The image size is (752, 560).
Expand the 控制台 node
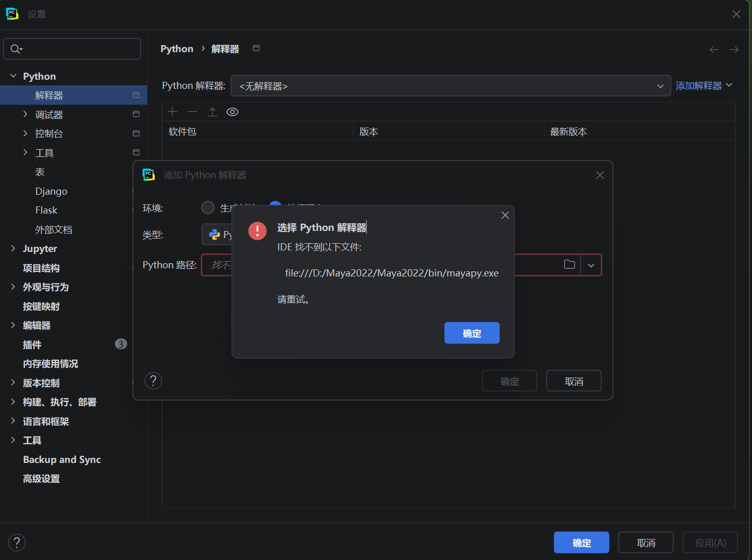tap(26, 133)
